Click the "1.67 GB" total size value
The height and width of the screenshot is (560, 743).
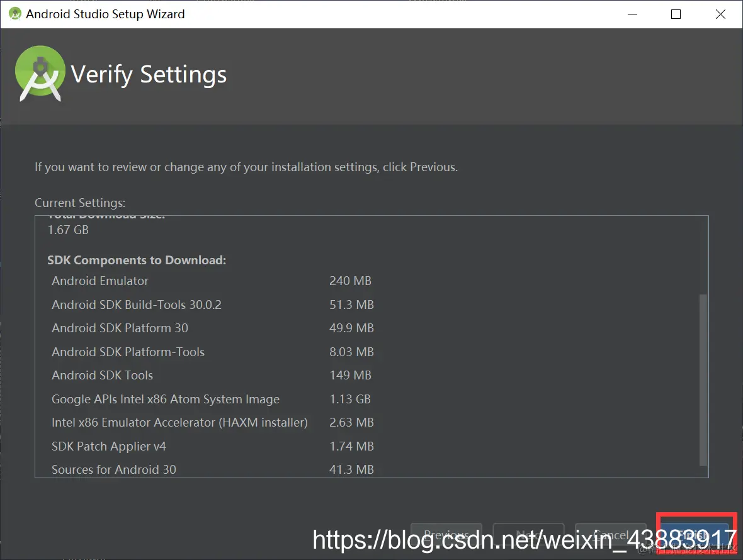(x=68, y=230)
